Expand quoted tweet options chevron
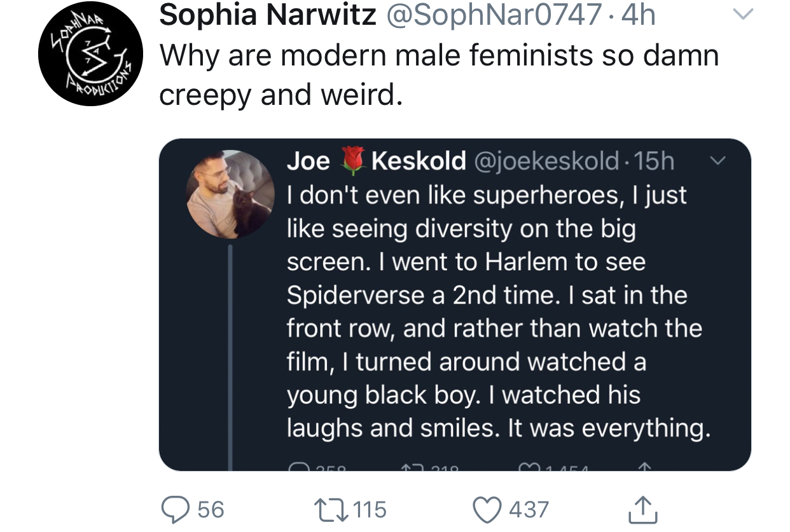 coord(717,161)
